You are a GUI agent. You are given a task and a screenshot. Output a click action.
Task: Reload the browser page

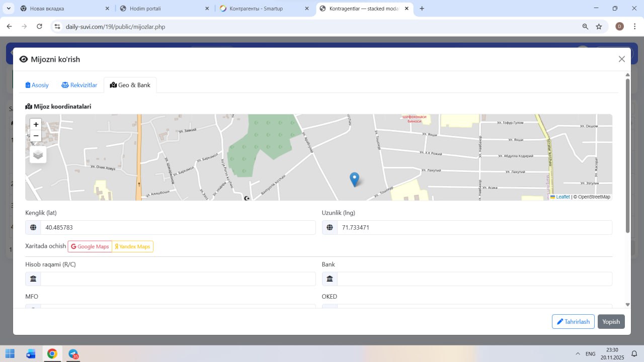coord(39,27)
